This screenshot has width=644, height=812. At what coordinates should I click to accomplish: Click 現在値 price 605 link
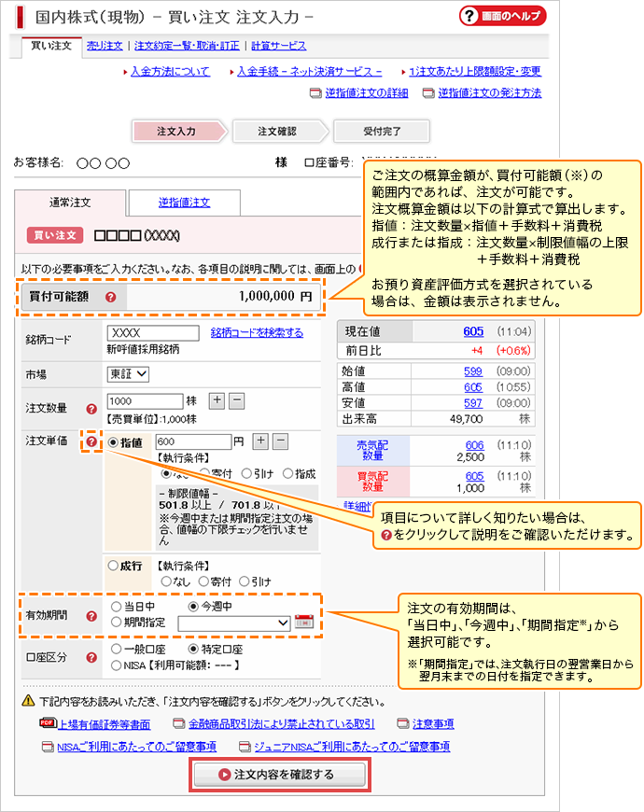click(473, 331)
